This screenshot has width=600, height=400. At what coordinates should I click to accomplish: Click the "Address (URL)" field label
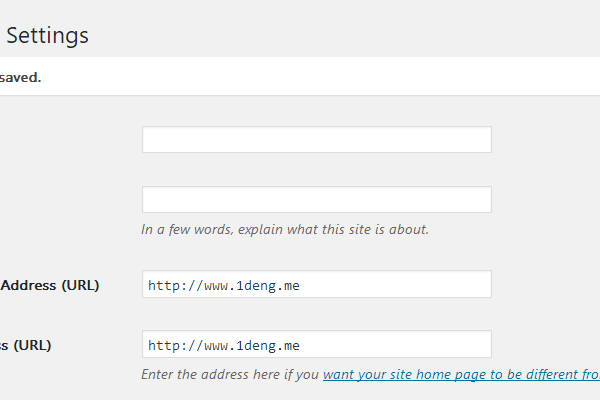pos(50,285)
